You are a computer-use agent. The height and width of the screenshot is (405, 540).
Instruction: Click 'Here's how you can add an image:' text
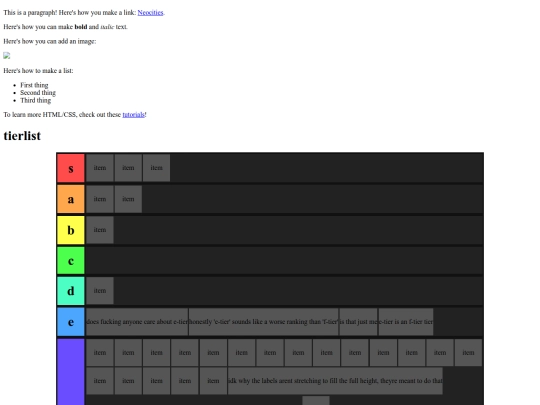[50, 41]
